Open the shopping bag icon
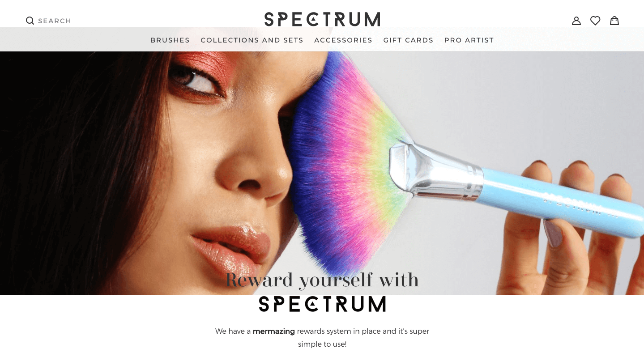This screenshot has height=357, width=644. (x=614, y=21)
